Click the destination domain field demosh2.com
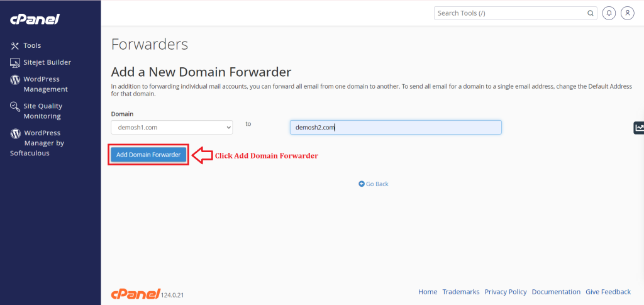644x305 pixels. (x=396, y=127)
